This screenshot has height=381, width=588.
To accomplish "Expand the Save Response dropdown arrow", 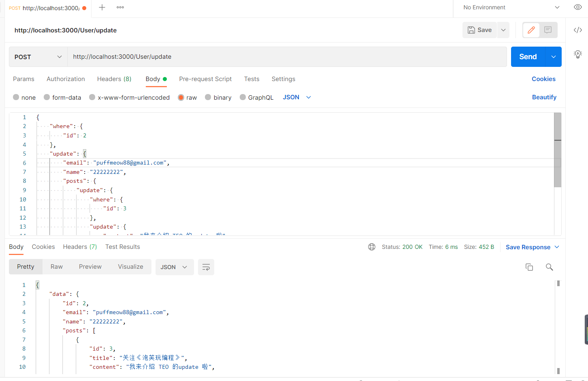I will click(557, 247).
